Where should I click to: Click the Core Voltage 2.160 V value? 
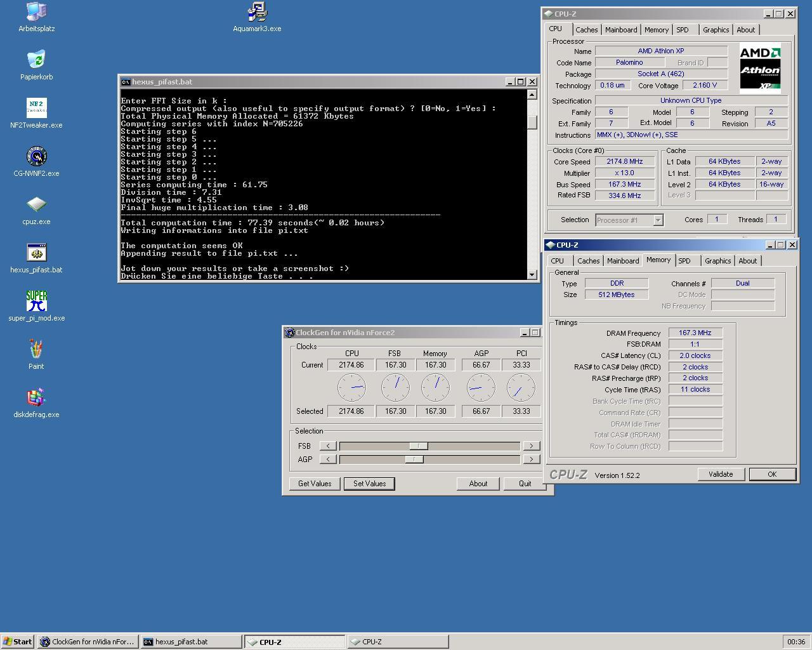click(x=705, y=86)
